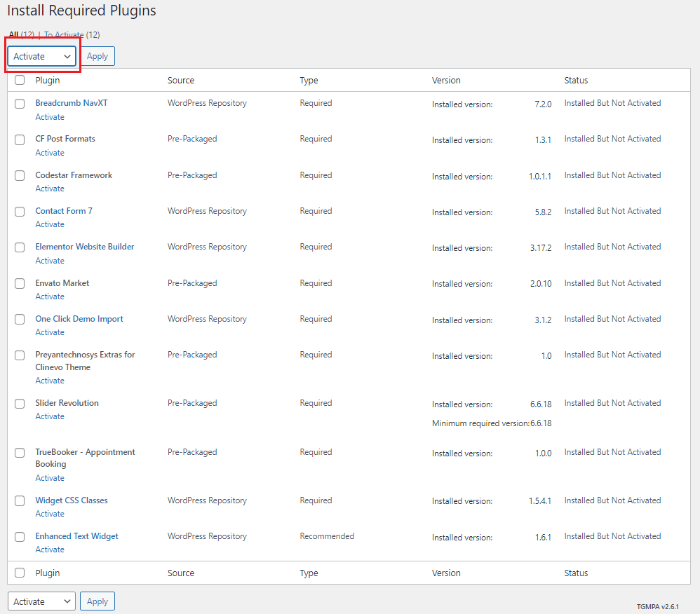The image size is (700, 614).
Task: Activate One Click Demo Import
Action: click(x=50, y=332)
